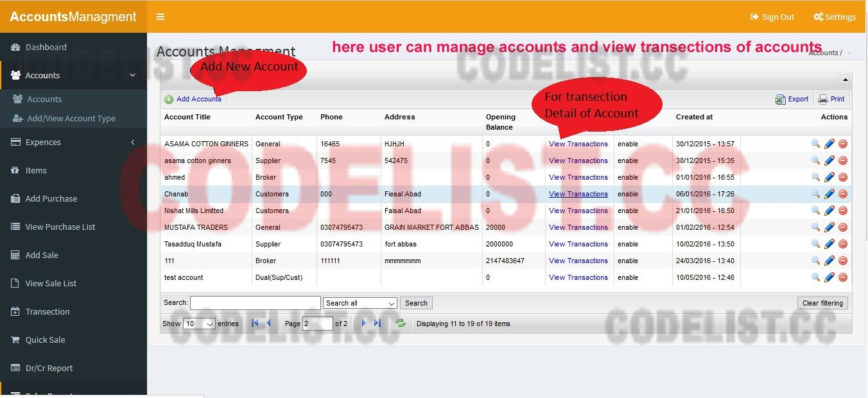View Transactions for Supplier asama cotton ginners
Viewport: 868px width, 398px height.
tap(578, 160)
